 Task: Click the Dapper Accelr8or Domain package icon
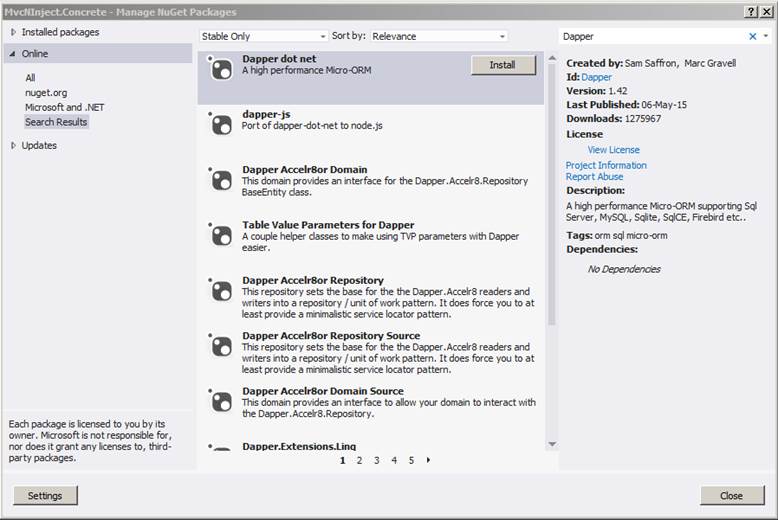(x=221, y=181)
